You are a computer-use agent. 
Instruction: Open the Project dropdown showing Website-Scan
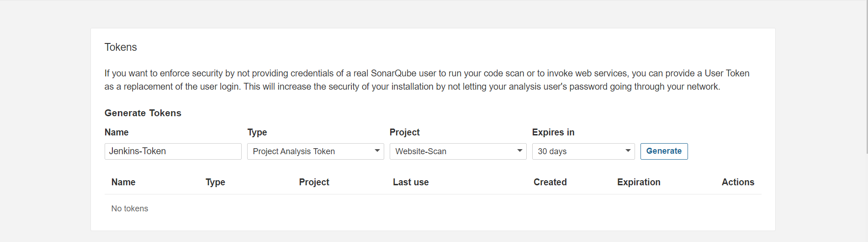(458, 151)
